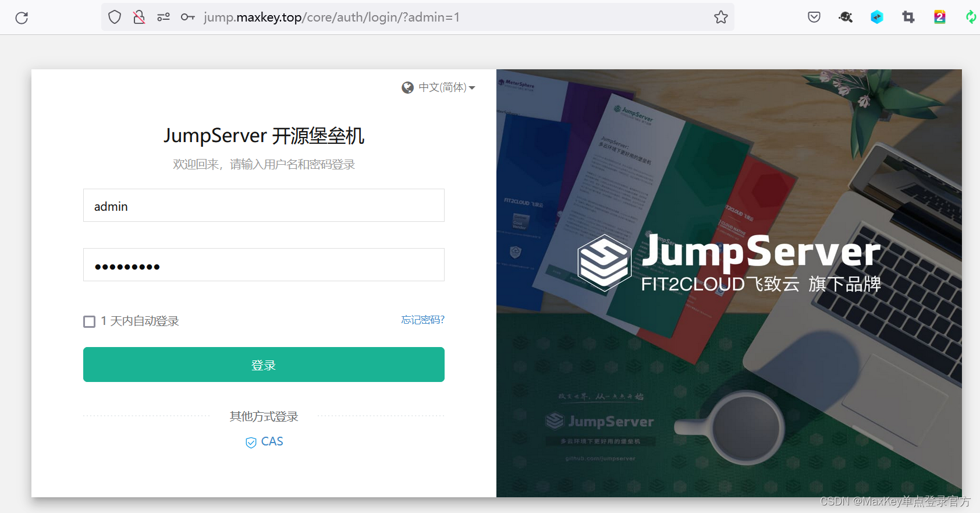980x513 pixels.
Task: Click the 欢迎回来，请输入用户名和密码登录 subtitle
Action: [264, 164]
